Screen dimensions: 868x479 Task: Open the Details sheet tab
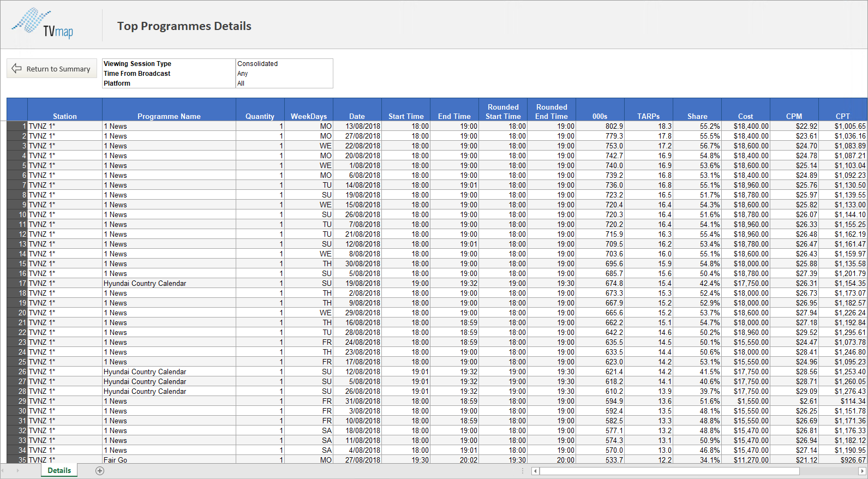coord(59,470)
